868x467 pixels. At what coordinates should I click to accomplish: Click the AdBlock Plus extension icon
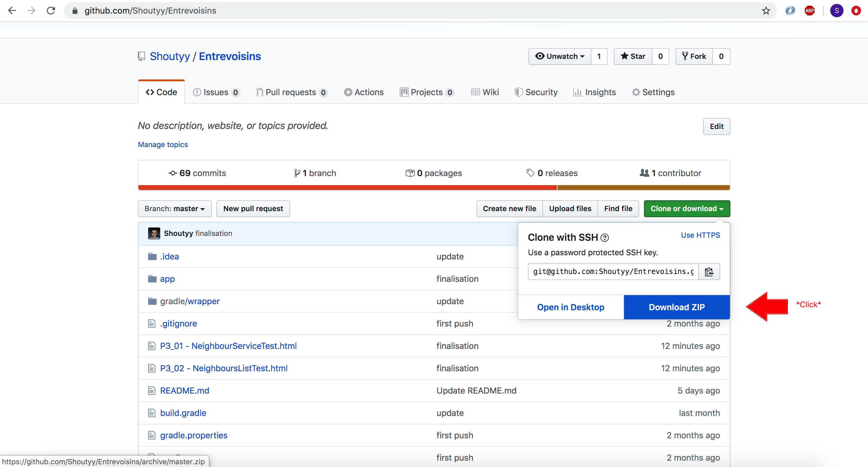click(x=810, y=11)
